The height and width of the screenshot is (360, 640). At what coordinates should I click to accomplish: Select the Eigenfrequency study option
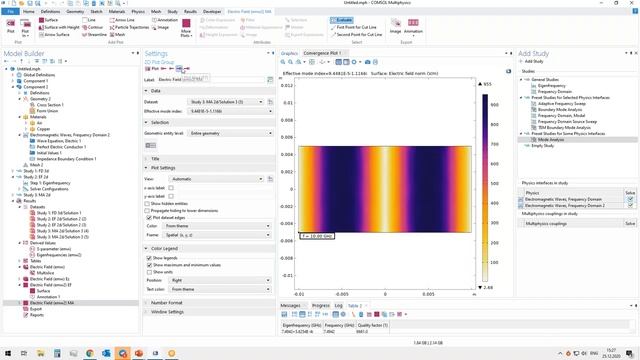(x=551, y=86)
